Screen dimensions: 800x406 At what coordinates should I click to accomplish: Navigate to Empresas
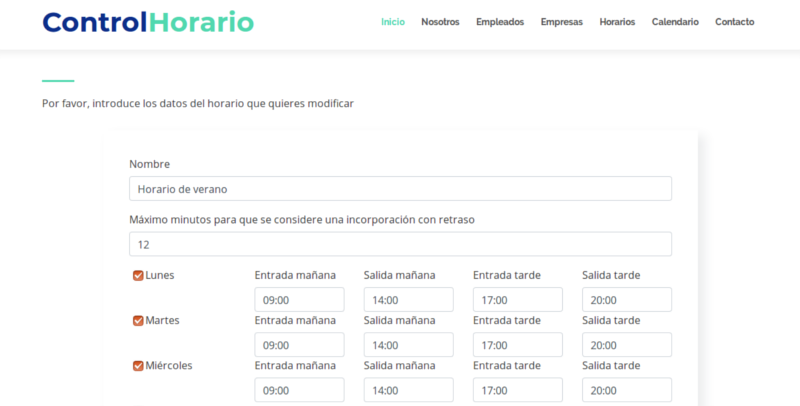click(x=562, y=22)
